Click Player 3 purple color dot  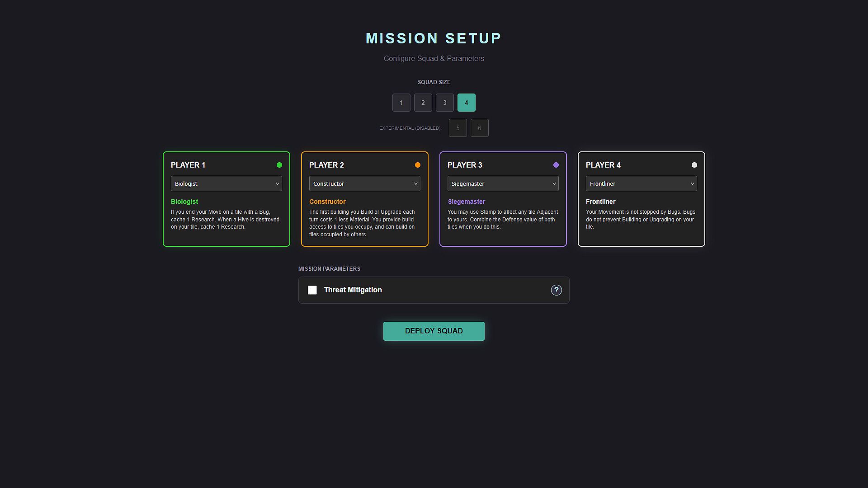point(556,165)
